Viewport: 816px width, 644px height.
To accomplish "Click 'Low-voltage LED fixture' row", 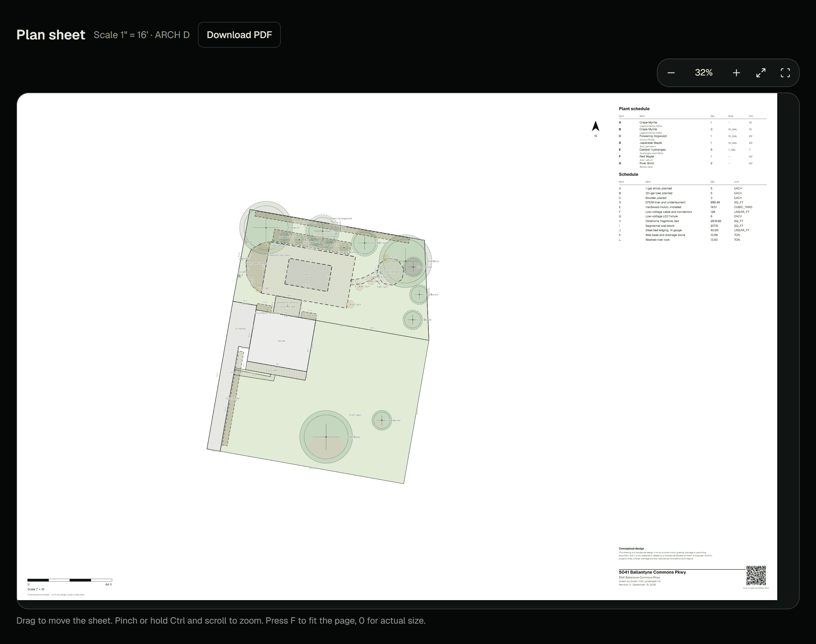I will [692, 217].
